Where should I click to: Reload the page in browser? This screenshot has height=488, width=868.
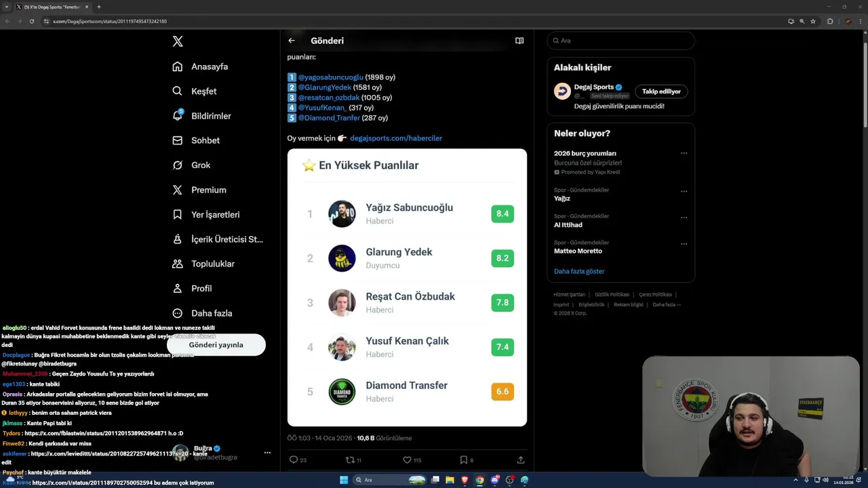31,21
